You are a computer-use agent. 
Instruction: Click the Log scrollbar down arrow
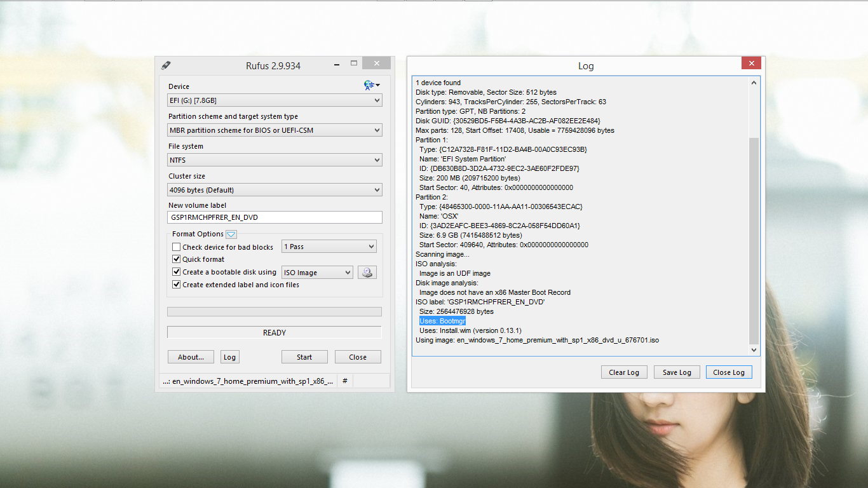point(754,349)
